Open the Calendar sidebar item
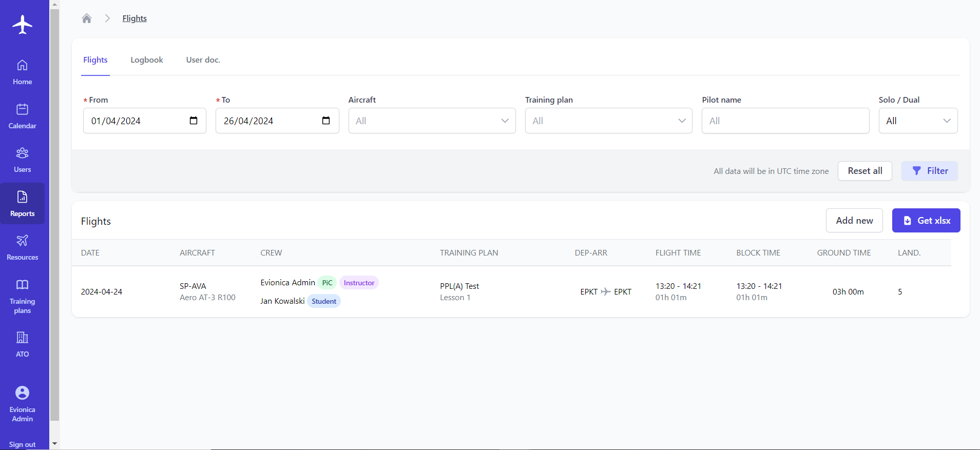The image size is (980, 450). 22,116
